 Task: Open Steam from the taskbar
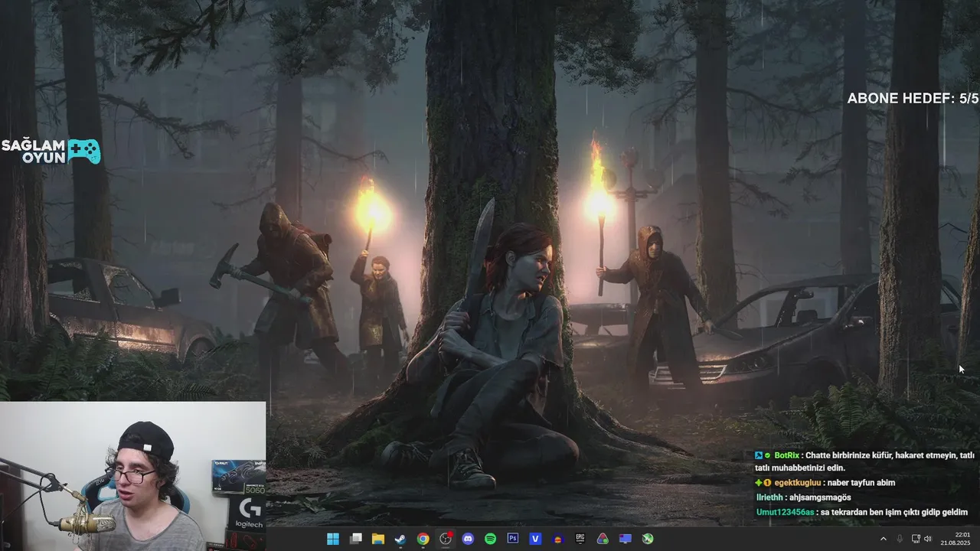pyautogui.click(x=400, y=539)
